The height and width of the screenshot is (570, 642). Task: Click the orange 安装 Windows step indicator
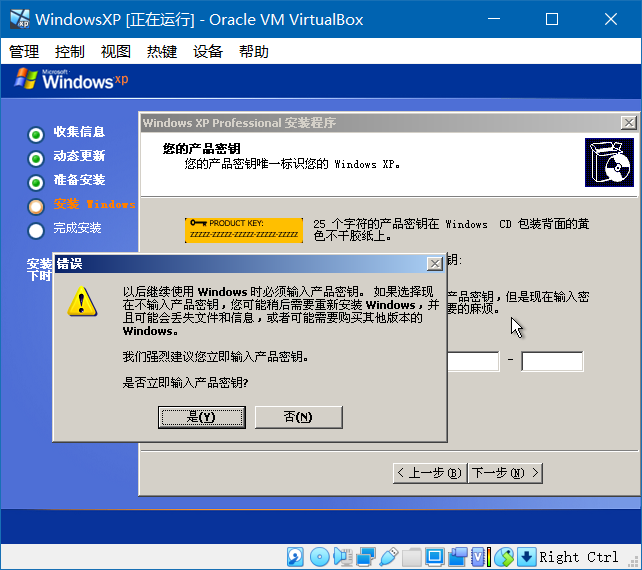pos(36,207)
